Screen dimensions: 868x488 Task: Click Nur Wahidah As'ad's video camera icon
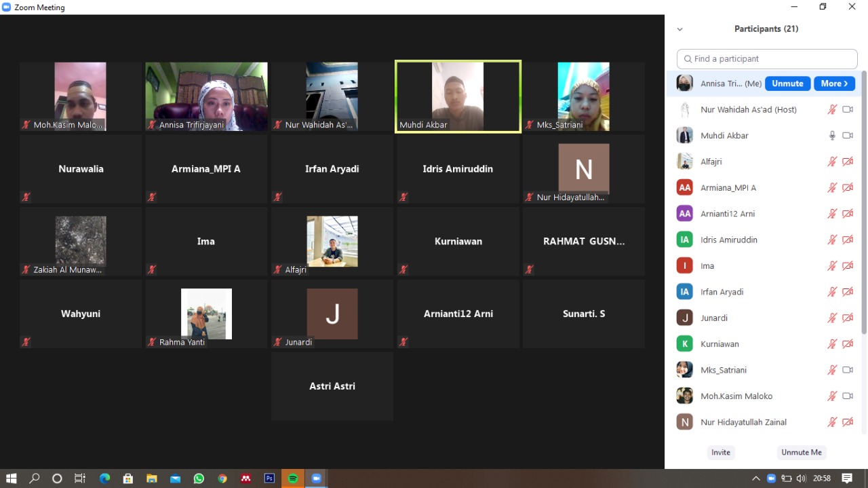(848, 109)
